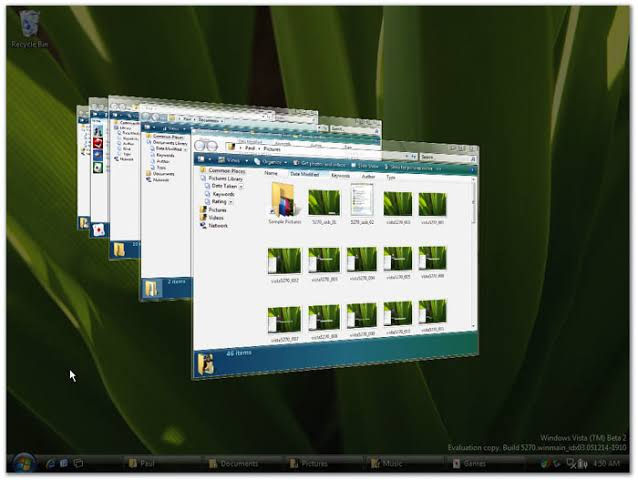Click the hearts game icon in Games window
Image resolution: width=638 pixels, height=480 pixels.
pos(97,143)
